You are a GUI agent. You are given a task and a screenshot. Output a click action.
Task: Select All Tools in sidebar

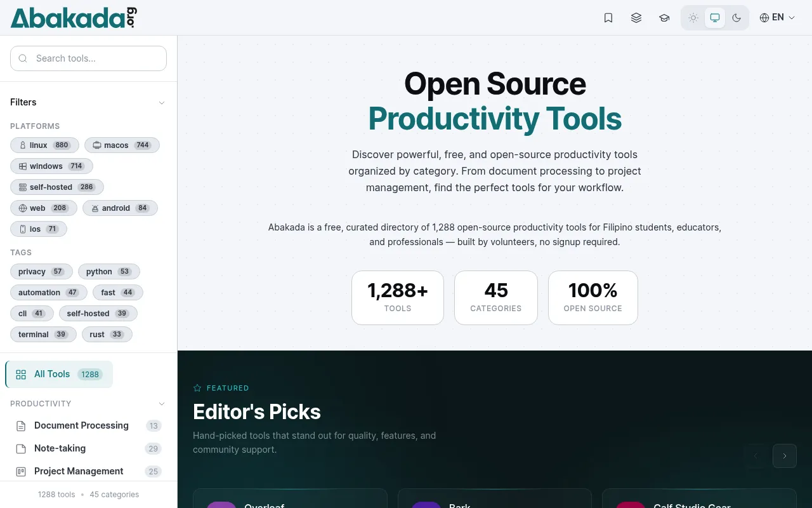pos(59,375)
